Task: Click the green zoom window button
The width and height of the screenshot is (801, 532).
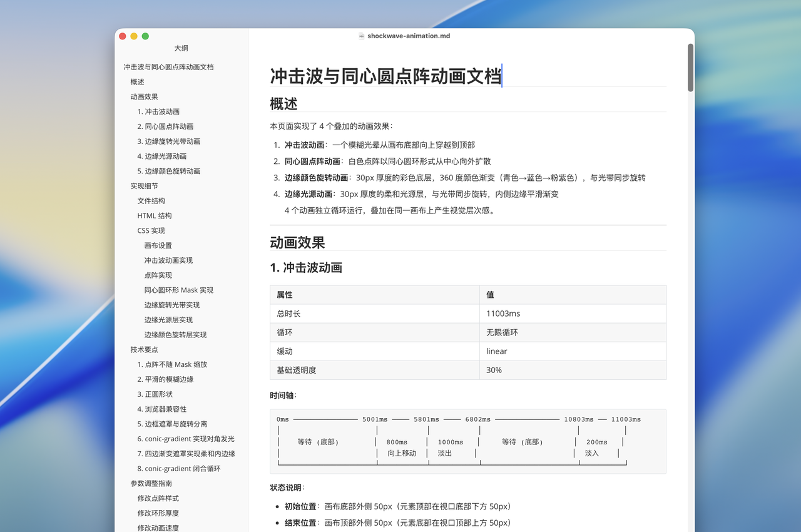Action: click(145, 36)
